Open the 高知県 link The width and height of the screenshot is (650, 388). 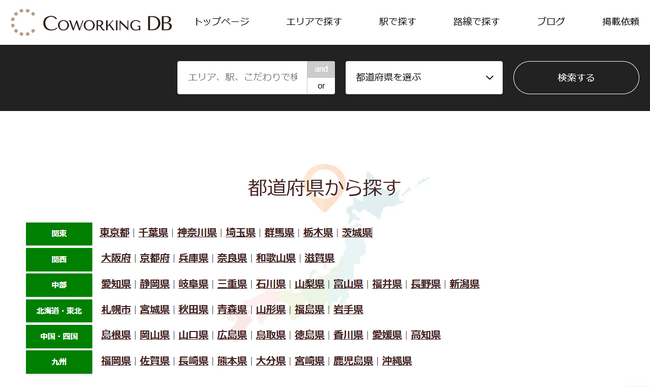pyautogui.click(x=426, y=335)
